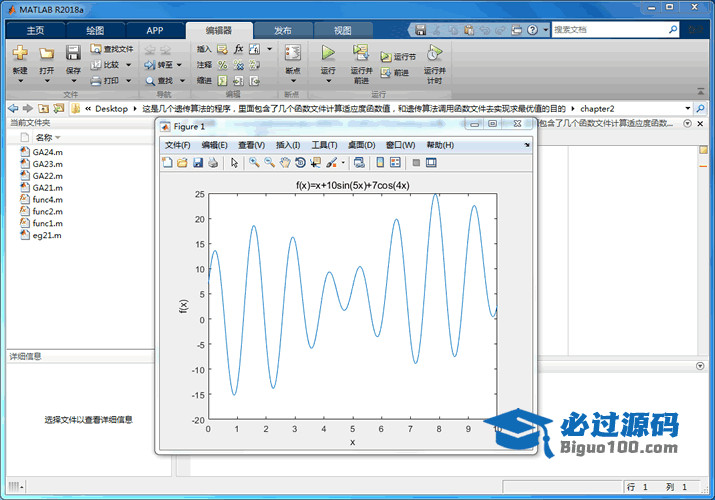Open the address bar path dropdown
The image size is (715, 500).
688,108
